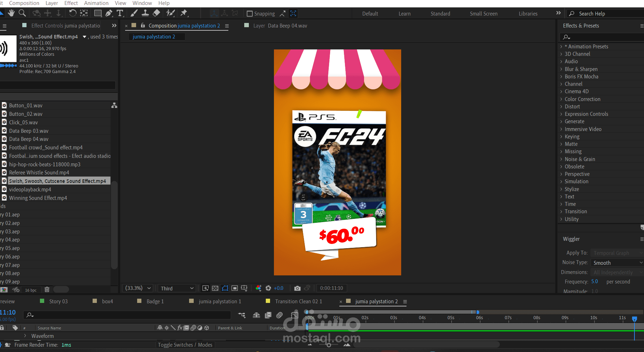Change Noise Type from Smooth in Wiggler

[x=616, y=262]
